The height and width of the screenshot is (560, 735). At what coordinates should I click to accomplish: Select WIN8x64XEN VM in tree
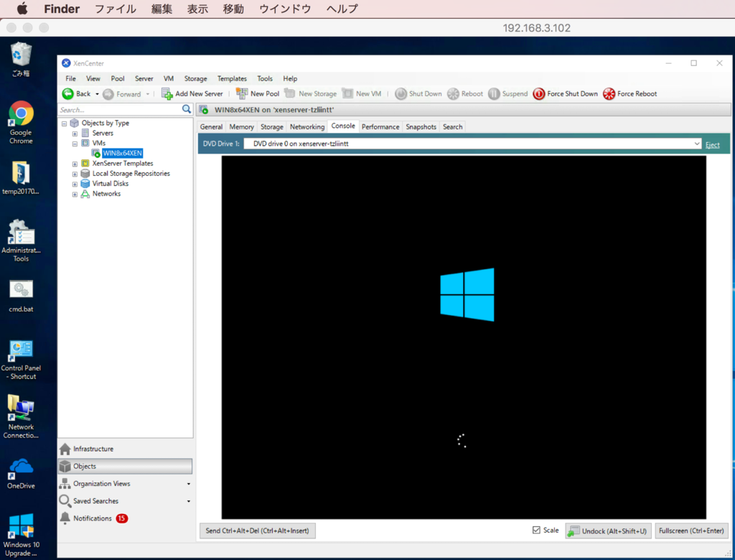(x=122, y=153)
